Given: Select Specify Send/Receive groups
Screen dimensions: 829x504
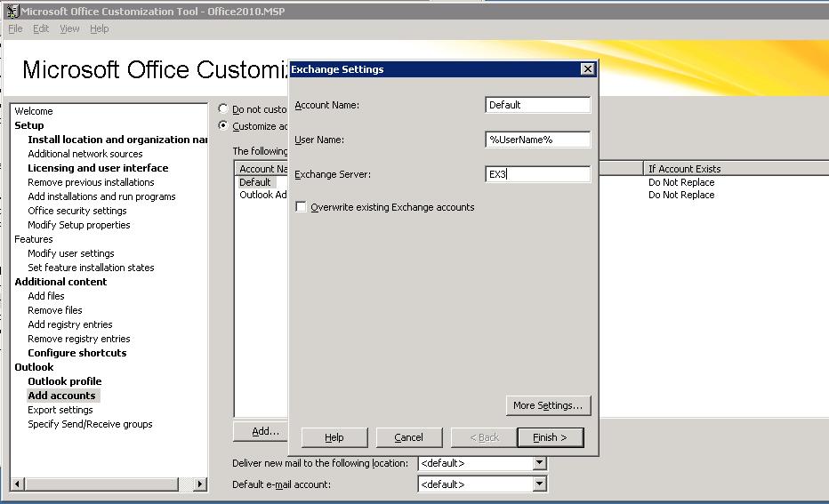Looking at the screenshot, I should pyautogui.click(x=90, y=424).
